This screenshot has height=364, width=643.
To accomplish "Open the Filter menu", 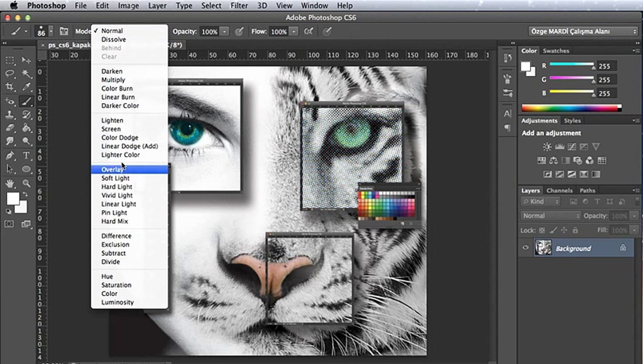I will click(x=239, y=6).
